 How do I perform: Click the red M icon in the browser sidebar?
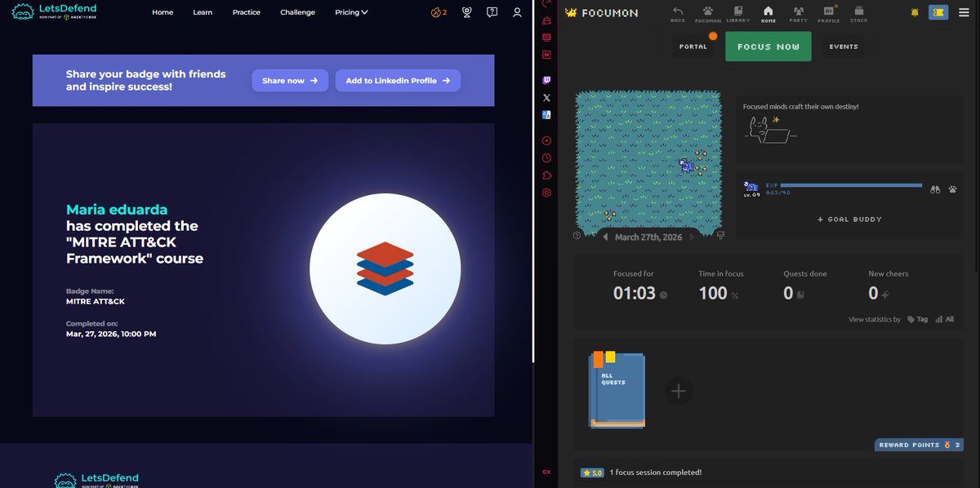(x=546, y=54)
